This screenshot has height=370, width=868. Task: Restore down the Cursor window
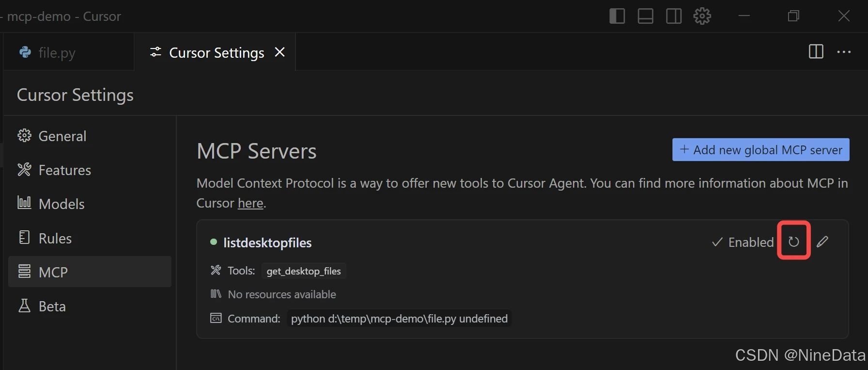click(793, 16)
